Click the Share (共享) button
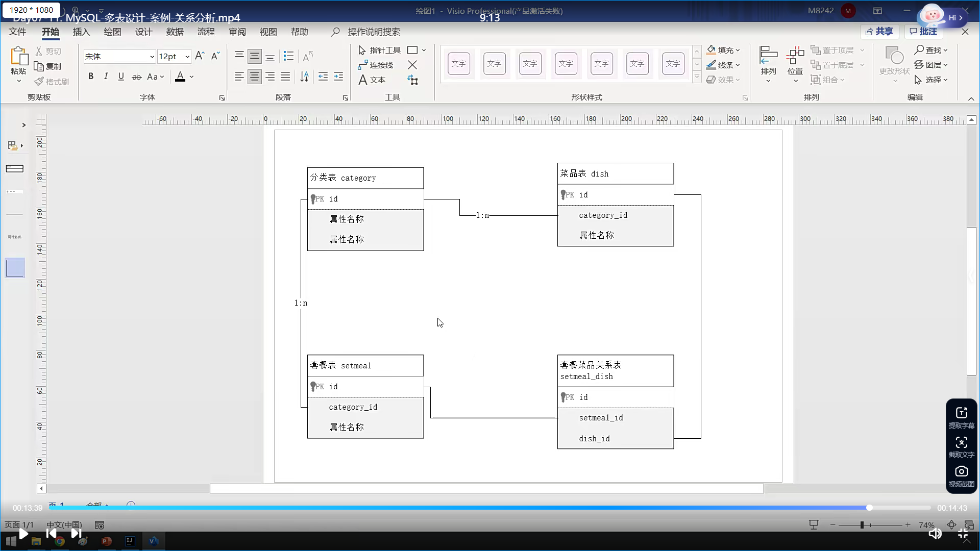The height and width of the screenshot is (551, 980). [x=879, y=32]
